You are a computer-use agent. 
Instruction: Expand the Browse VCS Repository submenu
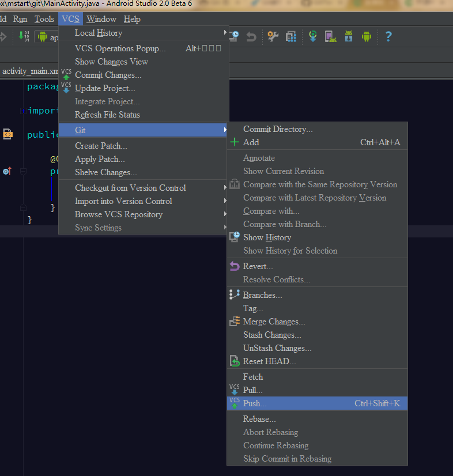click(x=144, y=214)
